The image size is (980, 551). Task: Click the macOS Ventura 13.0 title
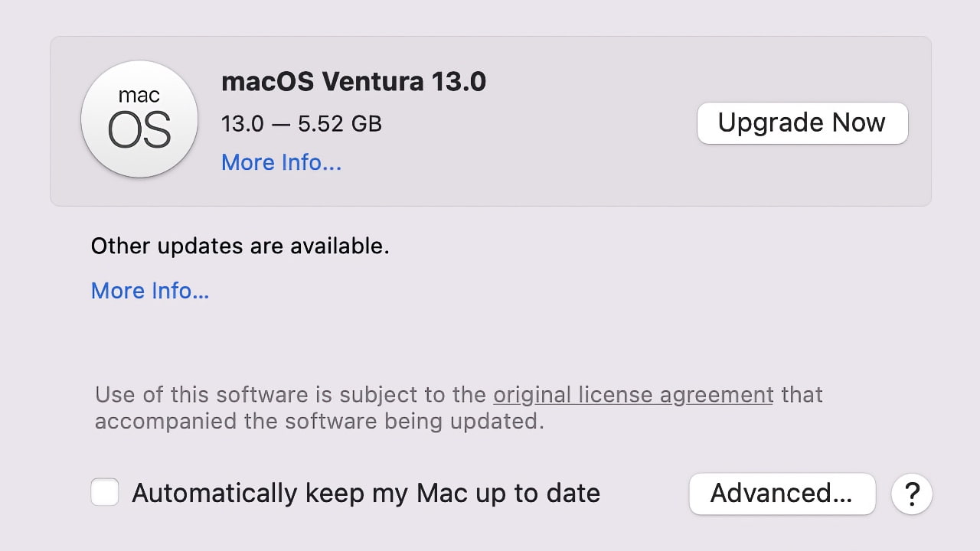pos(353,81)
